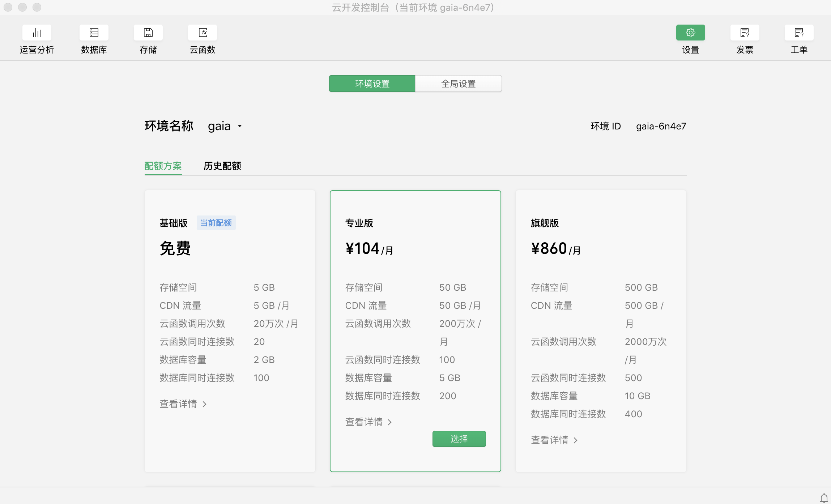Select the 历史配额 tab

pyautogui.click(x=222, y=166)
